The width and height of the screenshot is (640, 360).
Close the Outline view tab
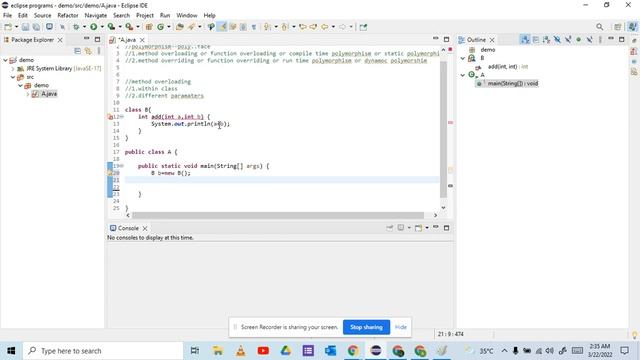click(x=492, y=40)
